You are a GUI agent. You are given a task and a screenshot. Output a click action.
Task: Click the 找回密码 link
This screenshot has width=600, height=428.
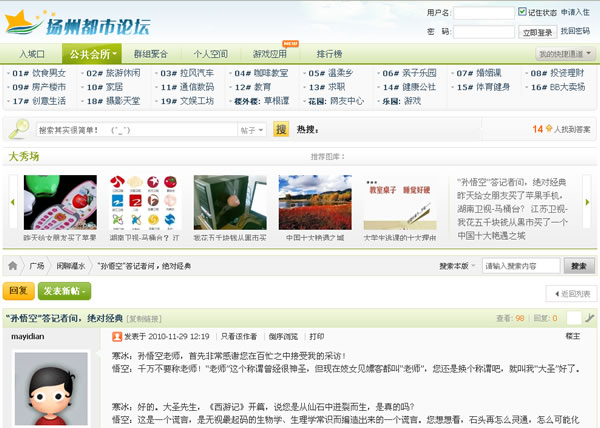(x=575, y=31)
